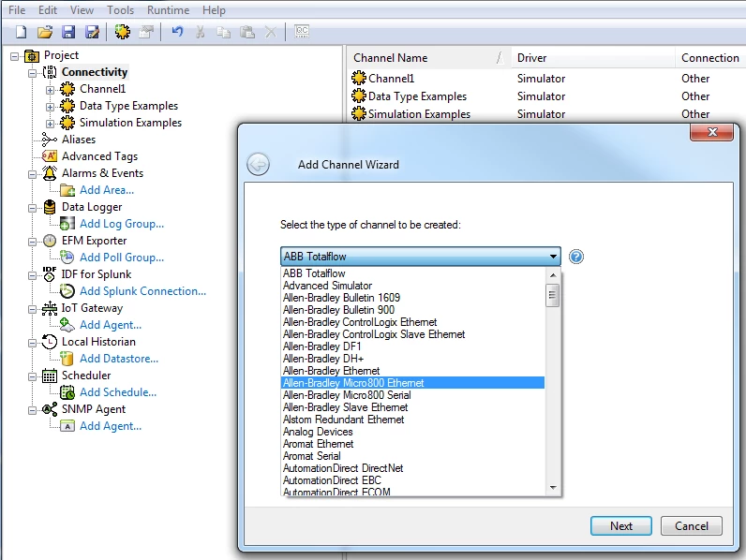Image resolution: width=746 pixels, height=560 pixels.
Task: Click the Scheduler calendar icon
Action: coord(50,376)
